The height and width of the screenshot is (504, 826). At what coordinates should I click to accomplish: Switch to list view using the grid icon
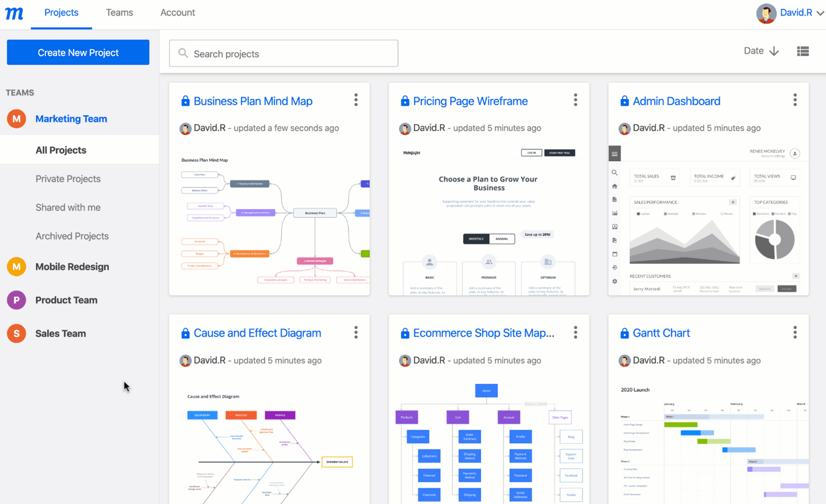pos(803,50)
